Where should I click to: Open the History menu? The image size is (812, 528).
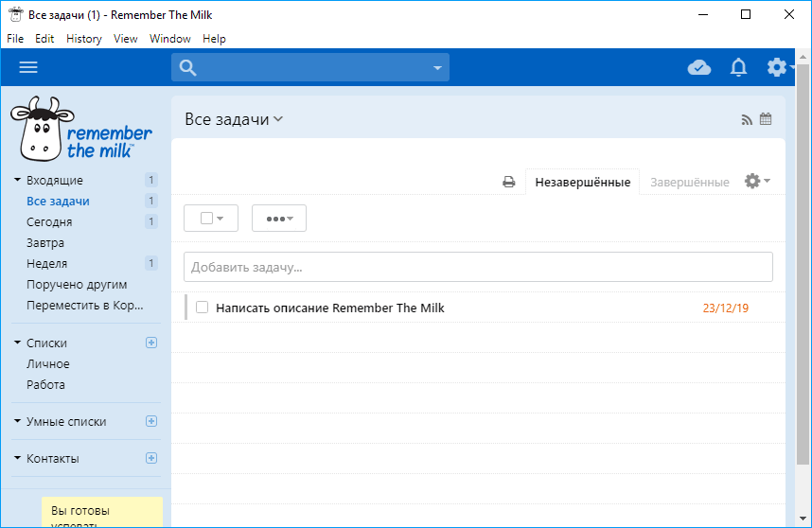[84, 39]
